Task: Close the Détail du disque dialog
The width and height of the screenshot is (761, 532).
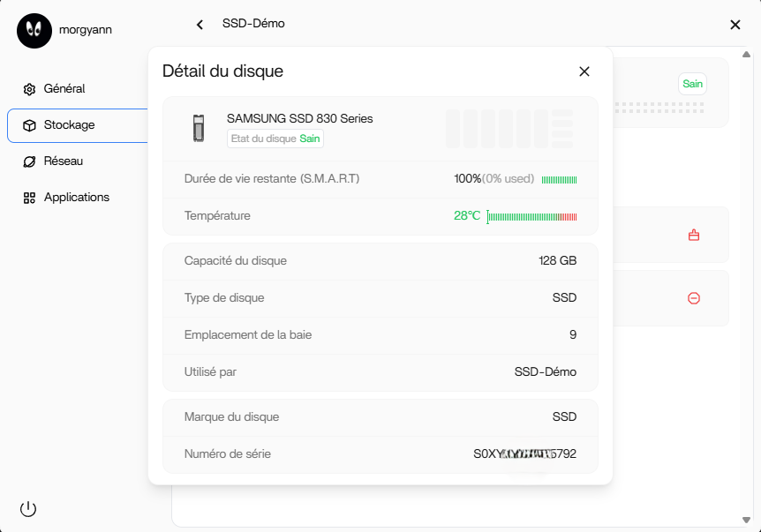Action: point(584,71)
